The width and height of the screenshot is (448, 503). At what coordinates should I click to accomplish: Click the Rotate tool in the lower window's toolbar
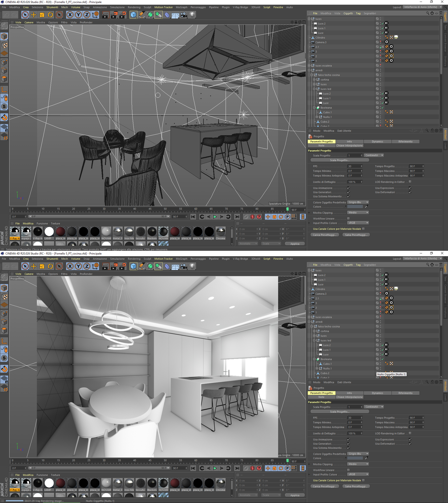click(x=50, y=266)
